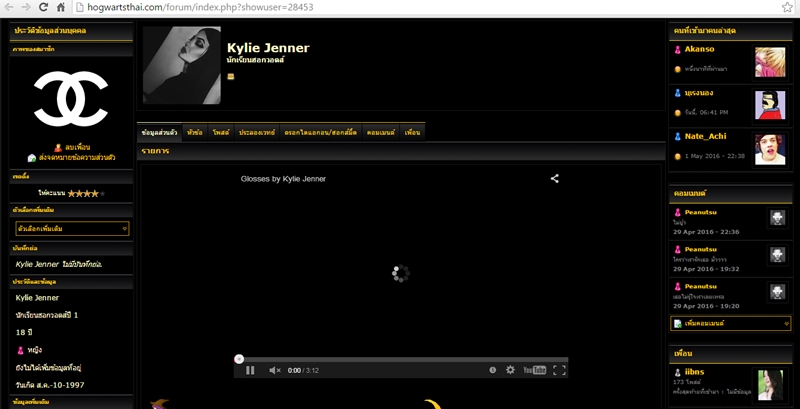The height and width of the screenshot is (409, 800).
Task: Click the blue gender icon beside Nate_Achi
Action: click(x=678, y=136)
